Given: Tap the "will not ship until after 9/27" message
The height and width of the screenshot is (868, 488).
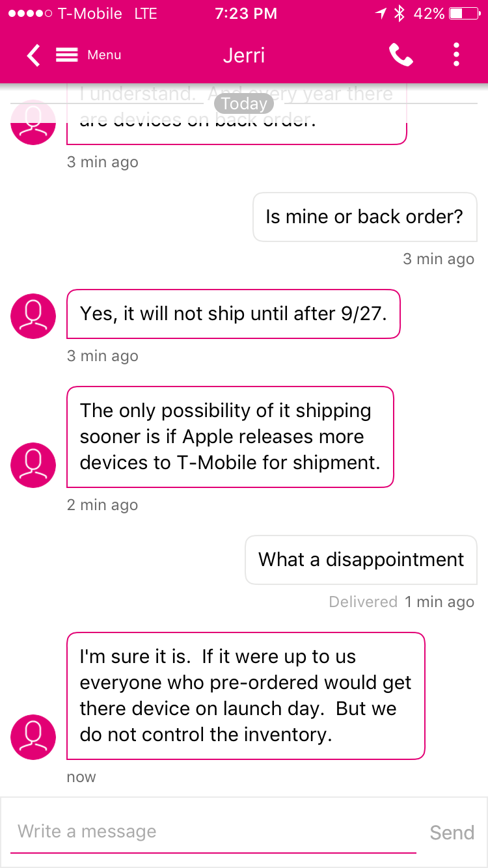Looking at the screenshot, I should [234, 314].
